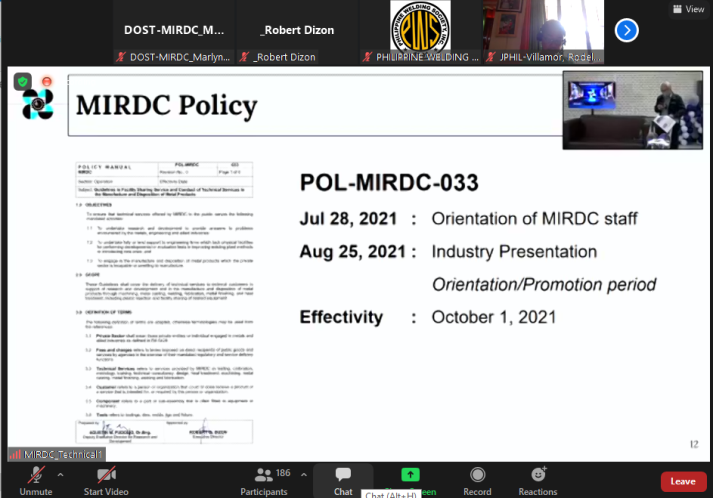Image resolution: width=713 pixels, height=498 pixels.
Task: Click 'Aug 25, 2021' date text
Action: pos(352,252)
